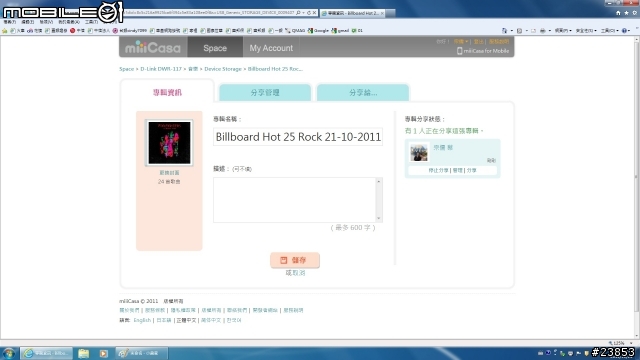The height and width of the screenshot is (360, 640).
Task: Open the browser tools gear icon
Action: coord(635,13)
